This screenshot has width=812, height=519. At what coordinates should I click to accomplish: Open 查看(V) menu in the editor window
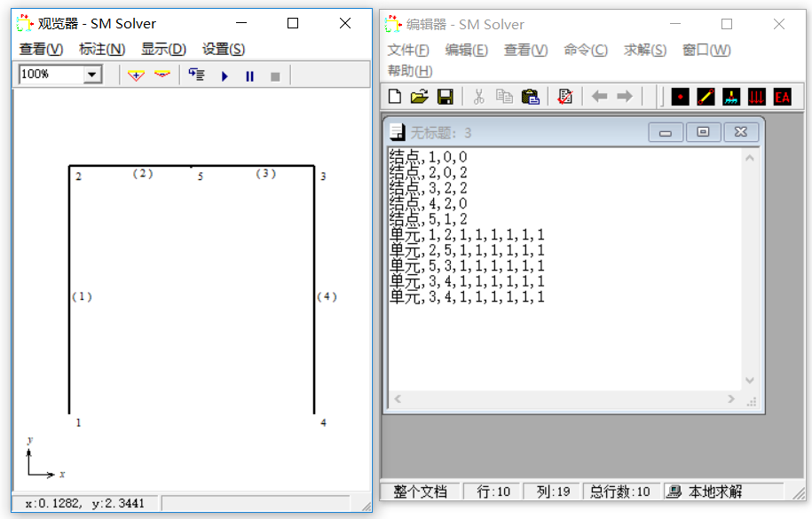(525, 50)
